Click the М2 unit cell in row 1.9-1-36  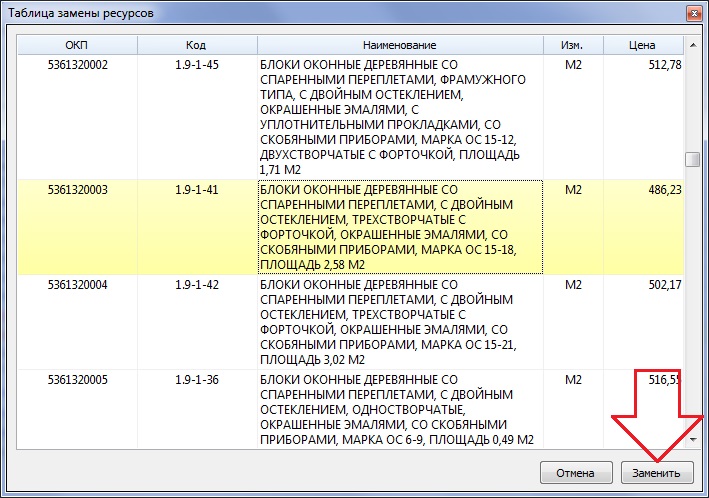(573, 409)
